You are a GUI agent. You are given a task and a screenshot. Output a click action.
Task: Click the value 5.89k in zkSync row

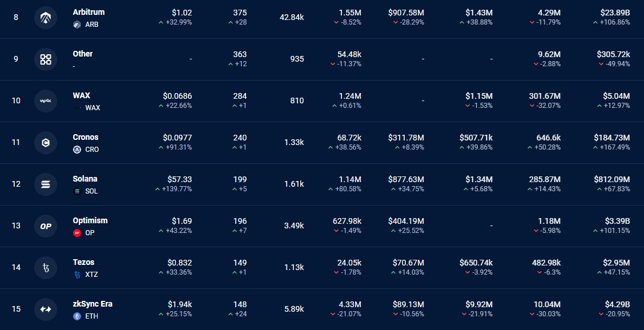click(294, 309)
